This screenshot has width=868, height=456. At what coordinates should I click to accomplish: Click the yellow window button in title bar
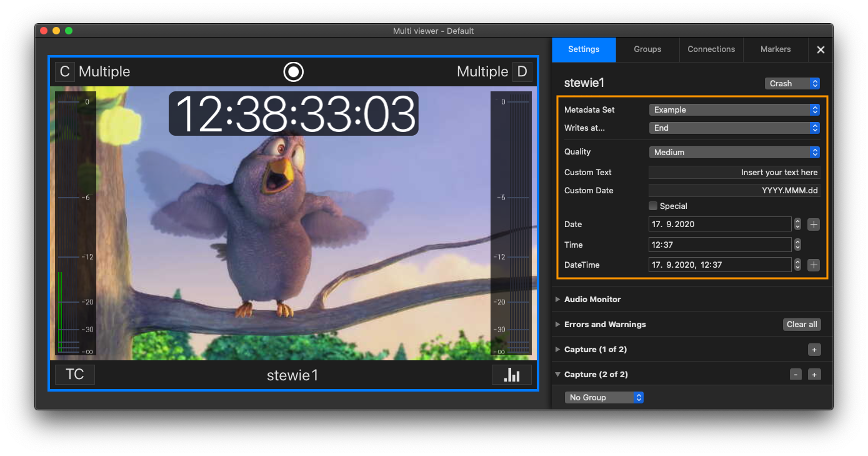tap(56, 31)
